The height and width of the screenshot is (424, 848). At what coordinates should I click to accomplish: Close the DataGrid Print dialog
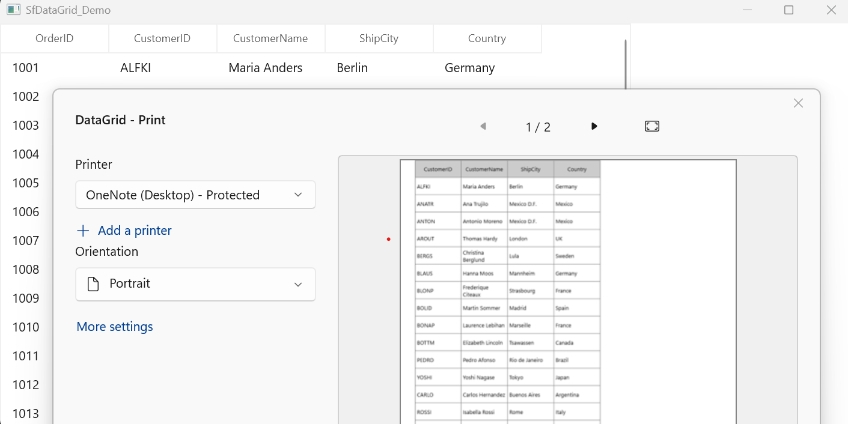(x=798, y=103)
